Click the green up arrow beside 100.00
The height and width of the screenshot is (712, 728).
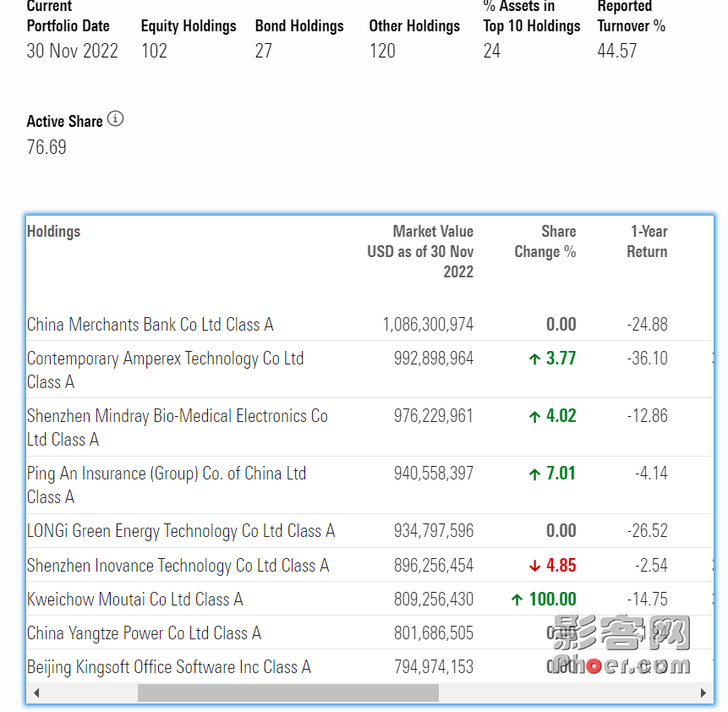point(517,600)
